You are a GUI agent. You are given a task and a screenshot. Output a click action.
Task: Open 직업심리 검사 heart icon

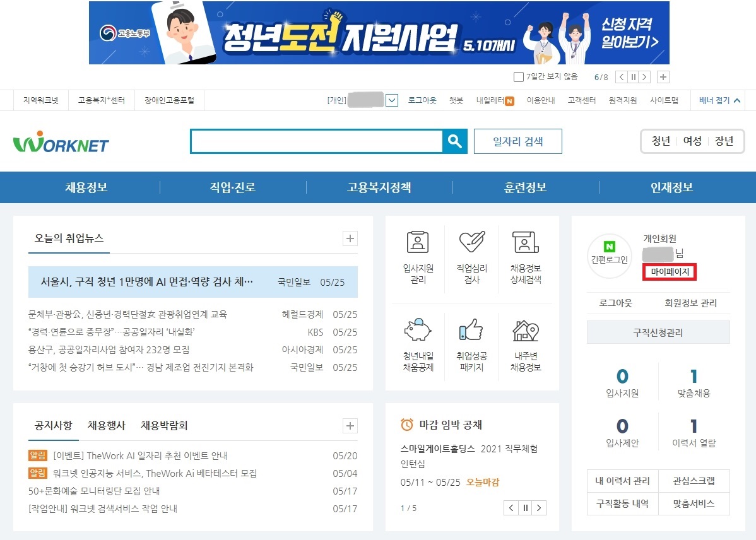[472, 257]
